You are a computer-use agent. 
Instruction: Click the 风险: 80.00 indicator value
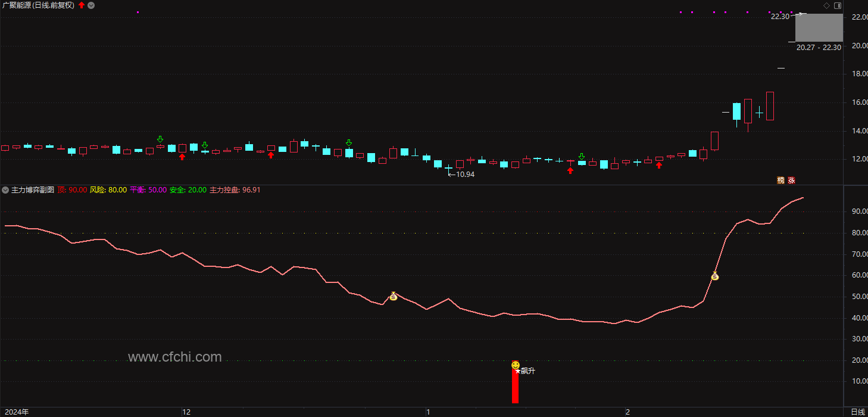tap(108, 190)
